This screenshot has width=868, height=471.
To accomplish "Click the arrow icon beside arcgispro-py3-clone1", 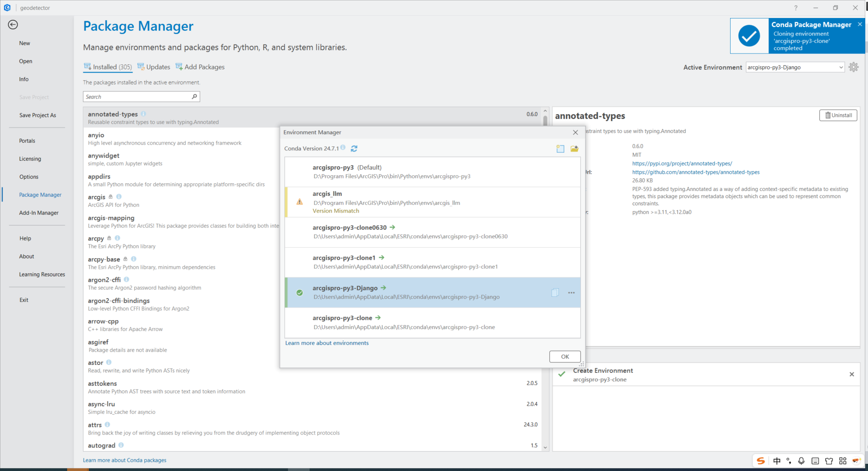I will (382, 258).
